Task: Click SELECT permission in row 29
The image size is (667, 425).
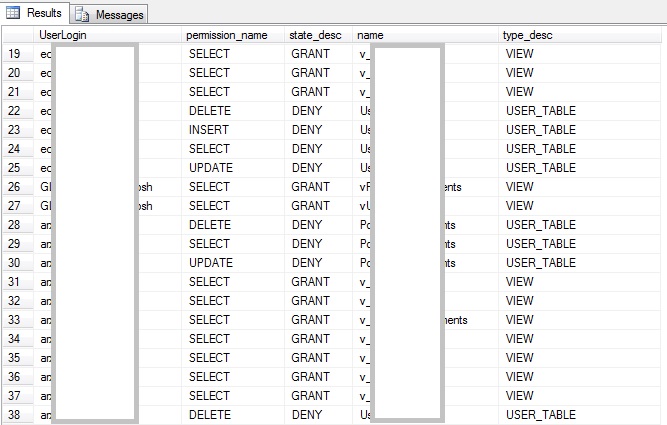Action: (209, 244)
